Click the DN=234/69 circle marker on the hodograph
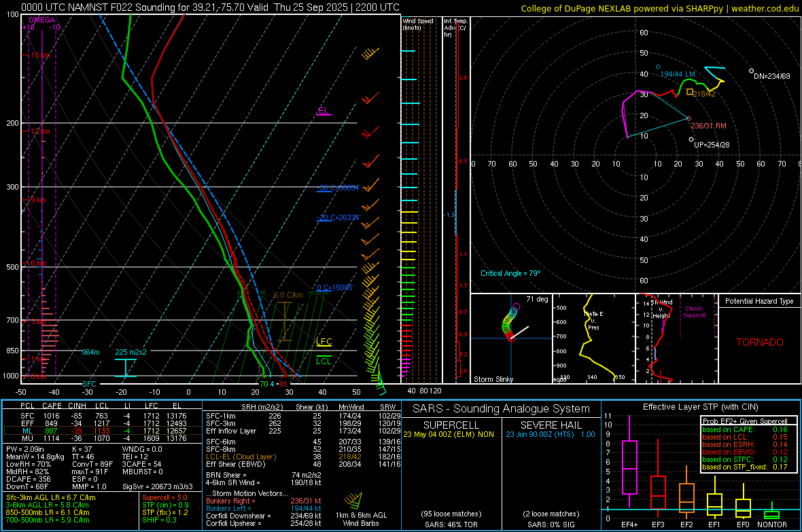The image size is (802, 532). pos(751,71)
